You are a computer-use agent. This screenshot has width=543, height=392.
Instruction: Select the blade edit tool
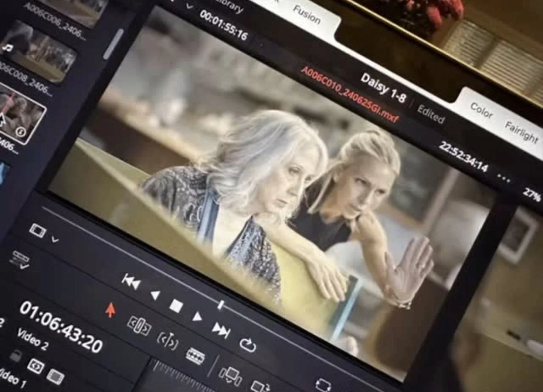(195, 357)
